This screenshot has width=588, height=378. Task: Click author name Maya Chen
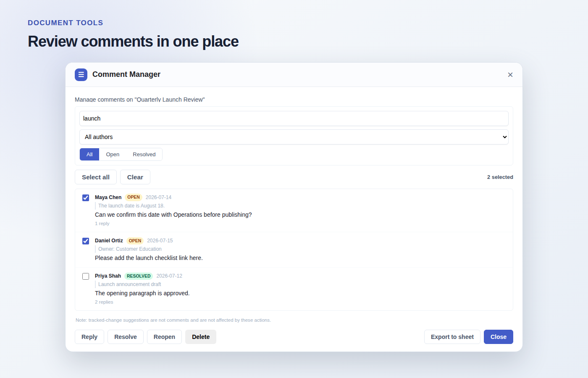coord(108,197)
